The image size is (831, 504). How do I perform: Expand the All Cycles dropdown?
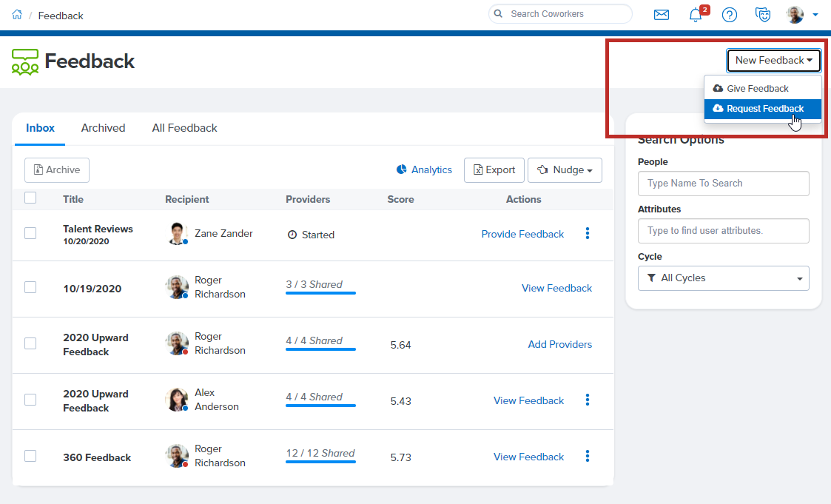coord(723,278)
